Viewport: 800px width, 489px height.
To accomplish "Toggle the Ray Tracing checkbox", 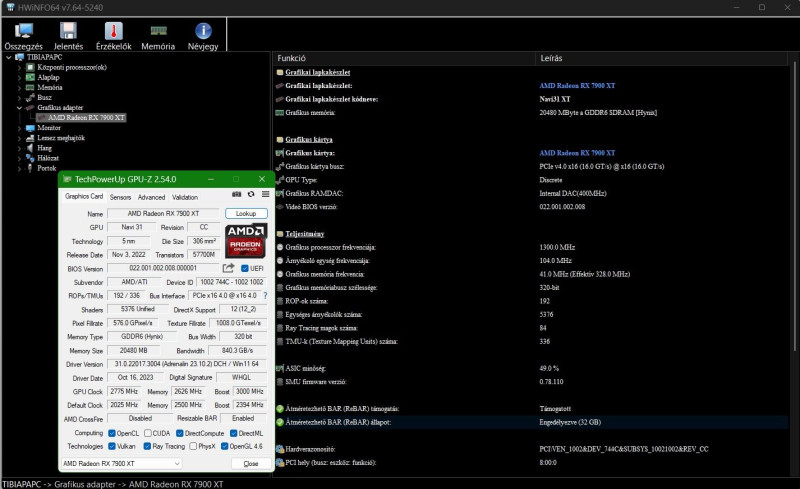I will pyautogui.click(x=147, y=446).
